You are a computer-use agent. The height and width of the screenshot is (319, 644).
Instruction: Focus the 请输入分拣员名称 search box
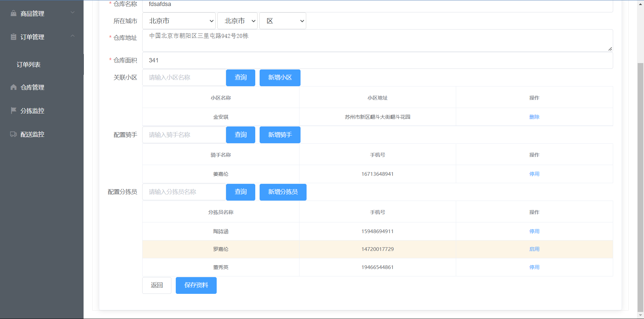tap(184, 192)
